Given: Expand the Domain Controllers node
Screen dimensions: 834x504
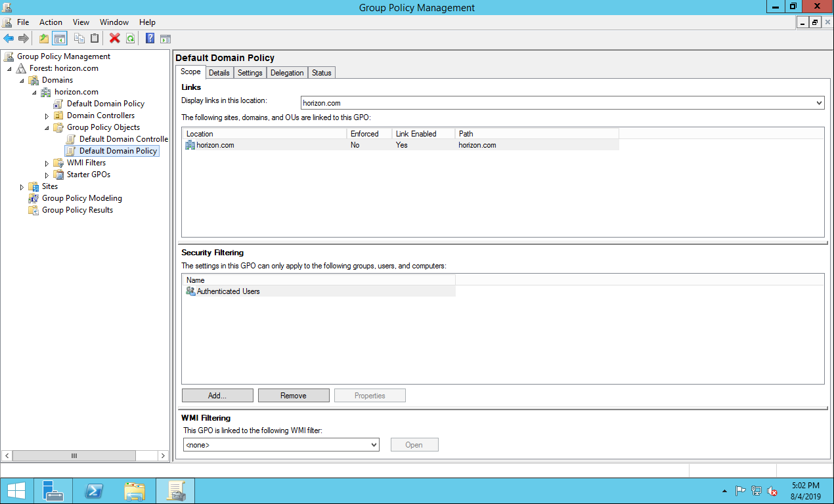Looking at the screenshot, I should (x=47, y=116).
